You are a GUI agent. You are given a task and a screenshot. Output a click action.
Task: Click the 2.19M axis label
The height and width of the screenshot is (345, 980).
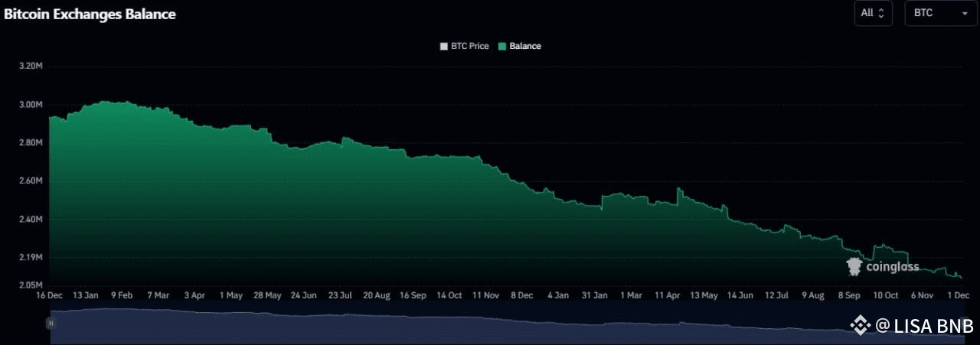pyautogui.click(x=30, y=258)
